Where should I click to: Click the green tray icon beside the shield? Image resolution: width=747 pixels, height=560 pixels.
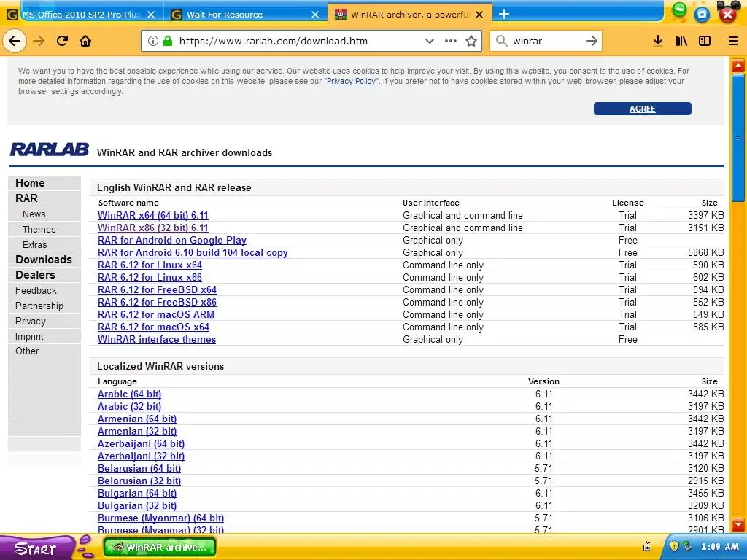(687, 545)
